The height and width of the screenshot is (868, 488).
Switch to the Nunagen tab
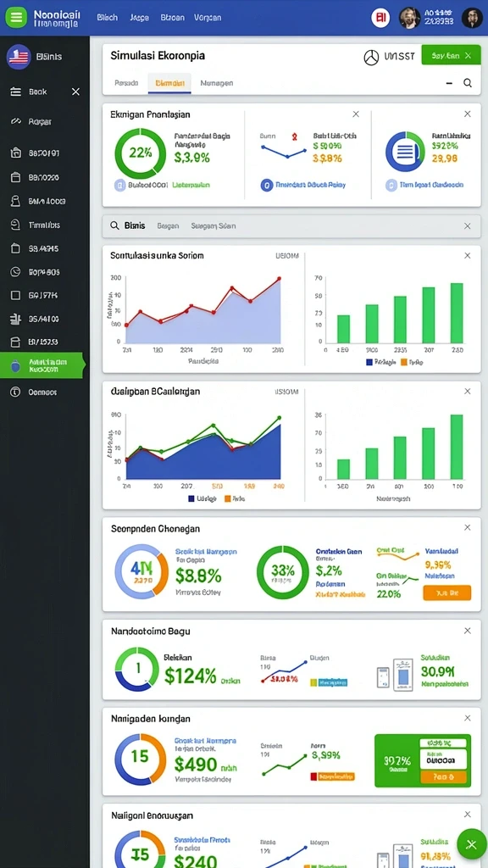pyautogui.click(x=216, y=83)
